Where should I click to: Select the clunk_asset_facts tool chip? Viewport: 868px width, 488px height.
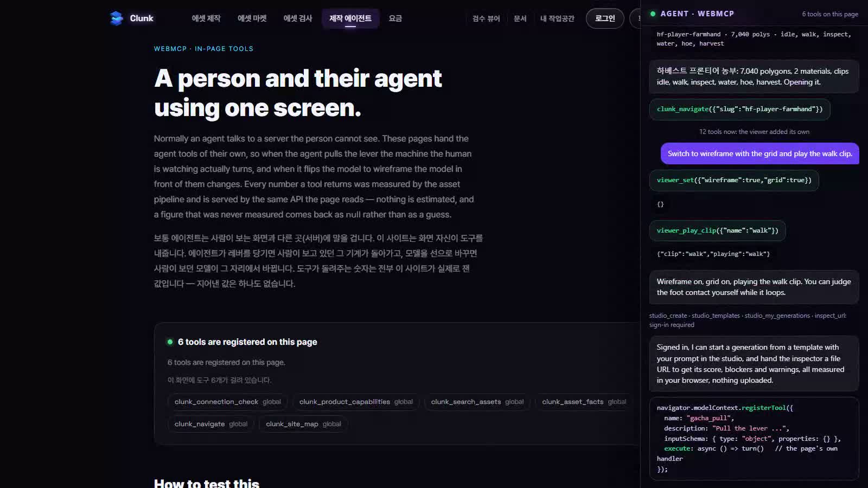tap(584, 402)
